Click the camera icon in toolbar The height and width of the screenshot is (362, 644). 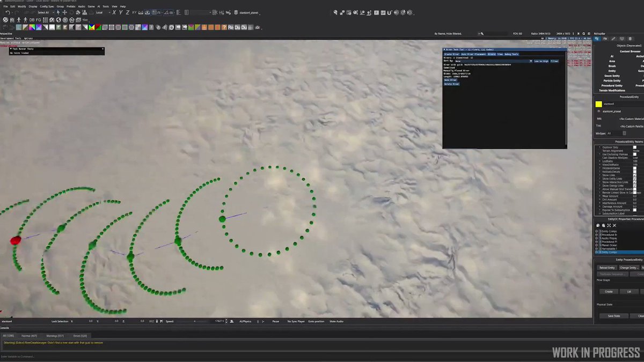(x=258, y=27)
